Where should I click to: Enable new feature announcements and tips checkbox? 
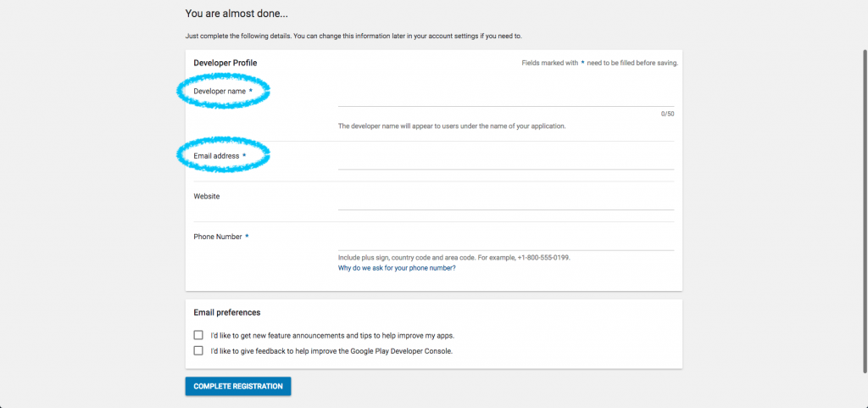tap(198, 335)
